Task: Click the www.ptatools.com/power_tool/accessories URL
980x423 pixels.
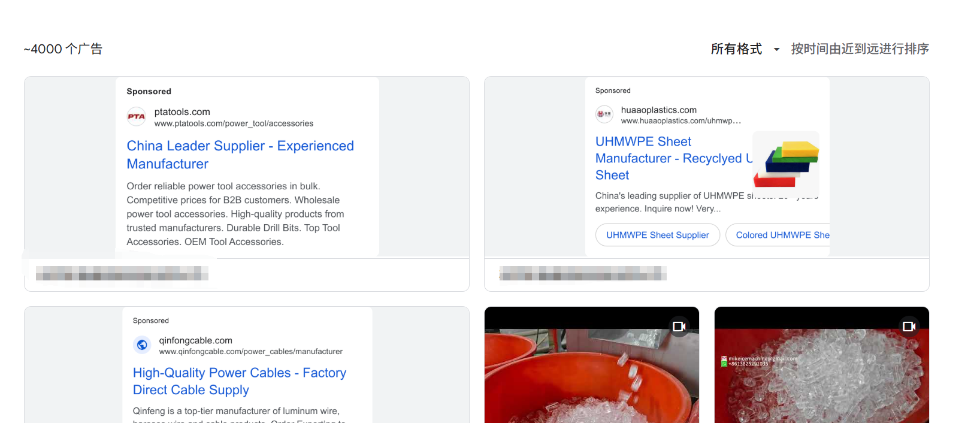Action: (234, 123)
